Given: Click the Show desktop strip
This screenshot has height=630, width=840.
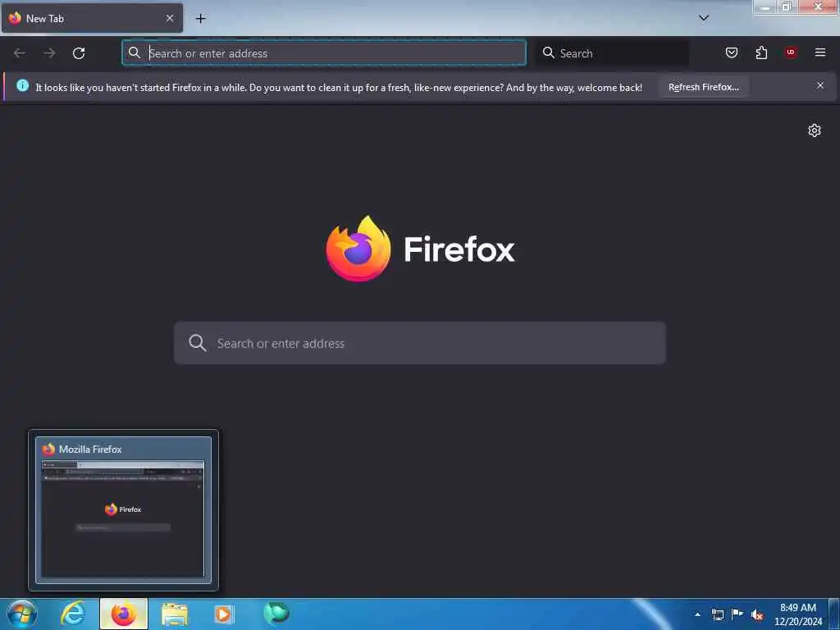Looking at the screenshot, I should click(834, 614).
